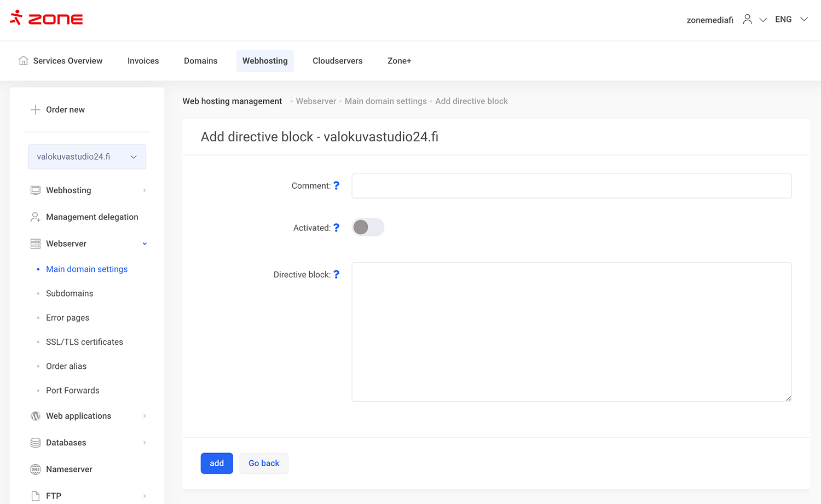
Task: Open the valokuvastudio24.fi domain dropdown
Action: [x=87, y=157]
